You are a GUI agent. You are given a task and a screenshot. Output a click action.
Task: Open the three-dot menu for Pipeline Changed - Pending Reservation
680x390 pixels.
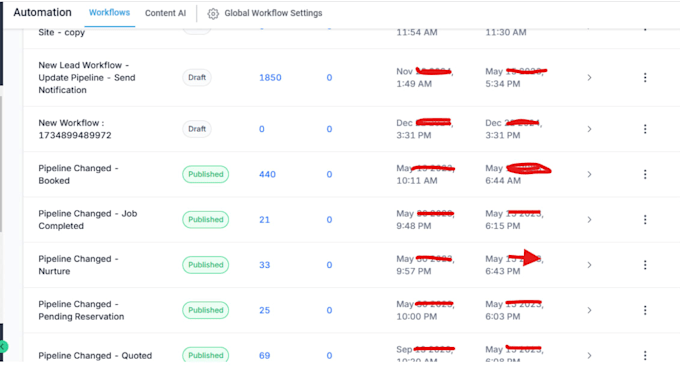[645, 310]
